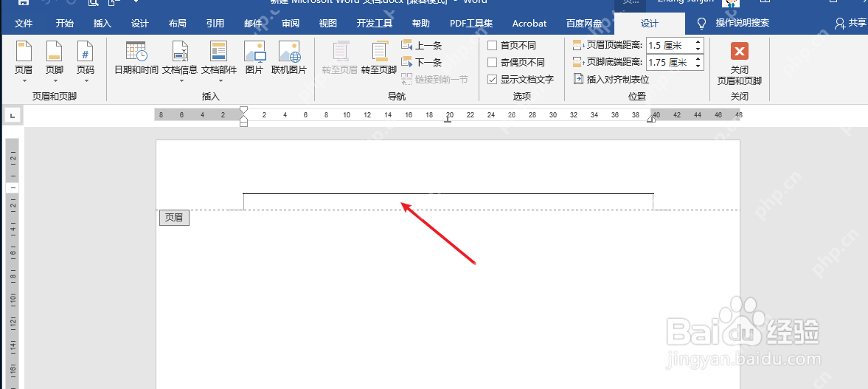Click the 共享 share icon
This screenshot has height=389, width=868.
pos(840,24)
